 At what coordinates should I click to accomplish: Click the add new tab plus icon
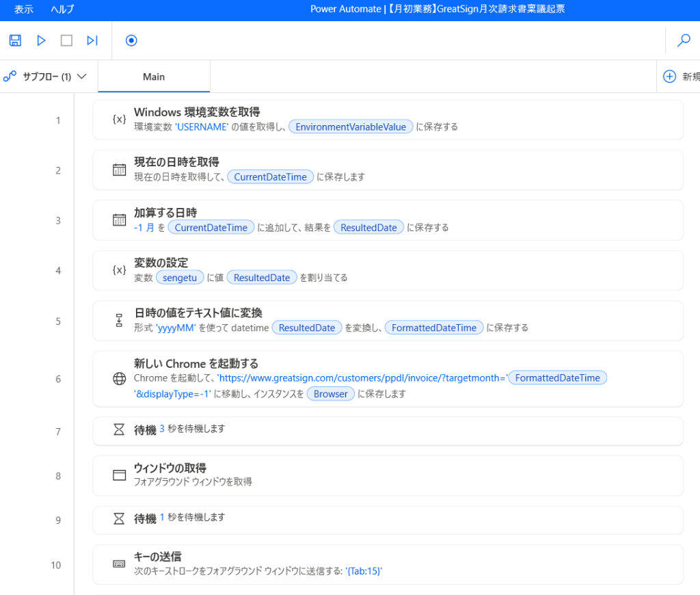coord(670,77)
